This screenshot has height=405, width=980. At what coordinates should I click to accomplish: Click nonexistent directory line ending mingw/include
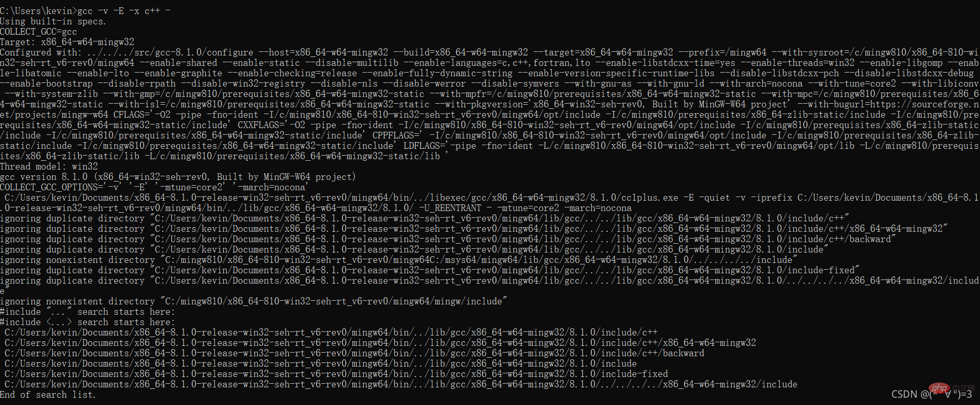(x=253, y=301)
